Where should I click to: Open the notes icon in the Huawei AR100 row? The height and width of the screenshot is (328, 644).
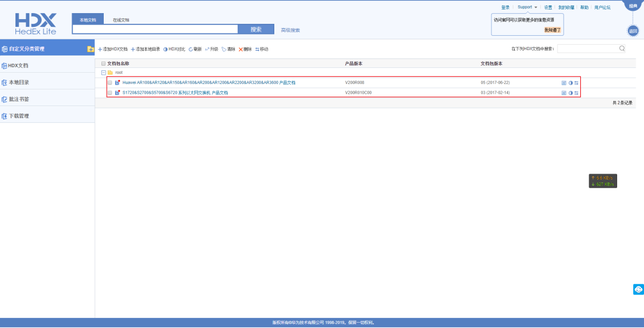tap(564, 82)
